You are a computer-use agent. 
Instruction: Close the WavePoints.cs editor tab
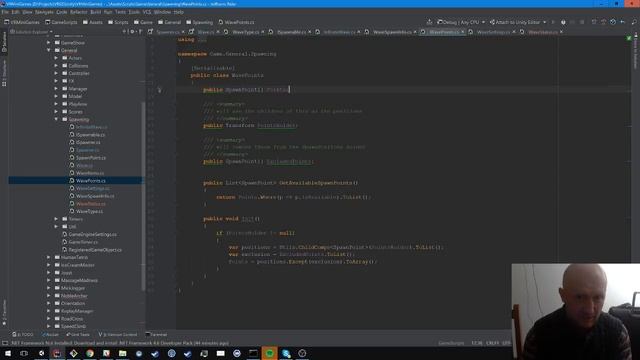463,32
